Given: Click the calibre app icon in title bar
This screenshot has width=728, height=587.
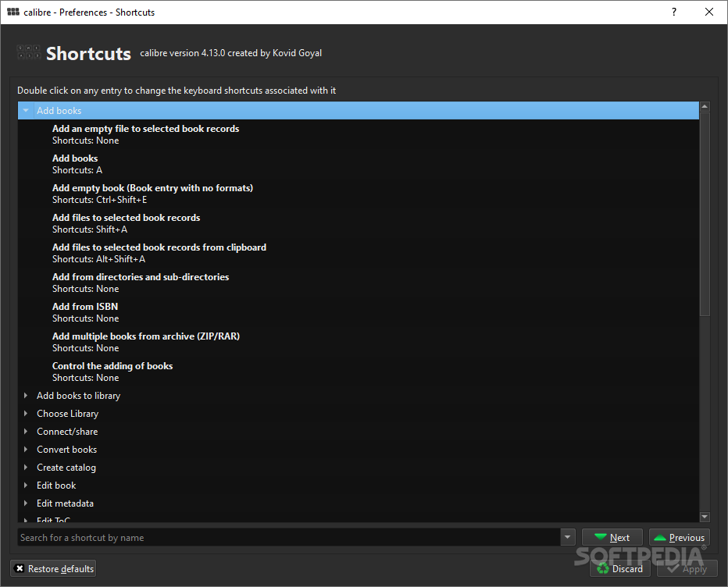Looking at the screenshot, I should (13, 12).
